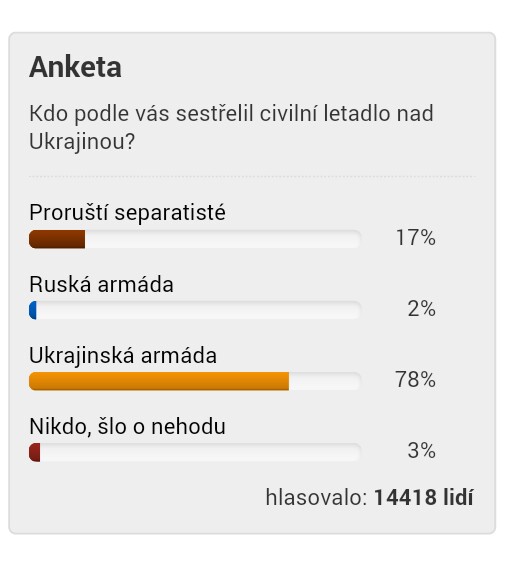
Task: Click the 14418 lidí total votes text
Action: 424,497
